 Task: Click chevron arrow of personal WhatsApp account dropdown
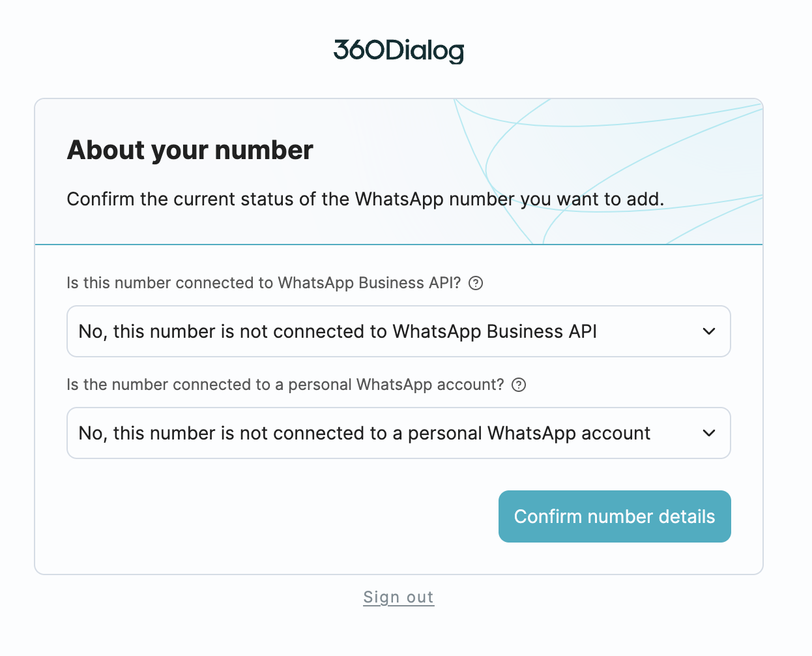(x=709, y=433)
